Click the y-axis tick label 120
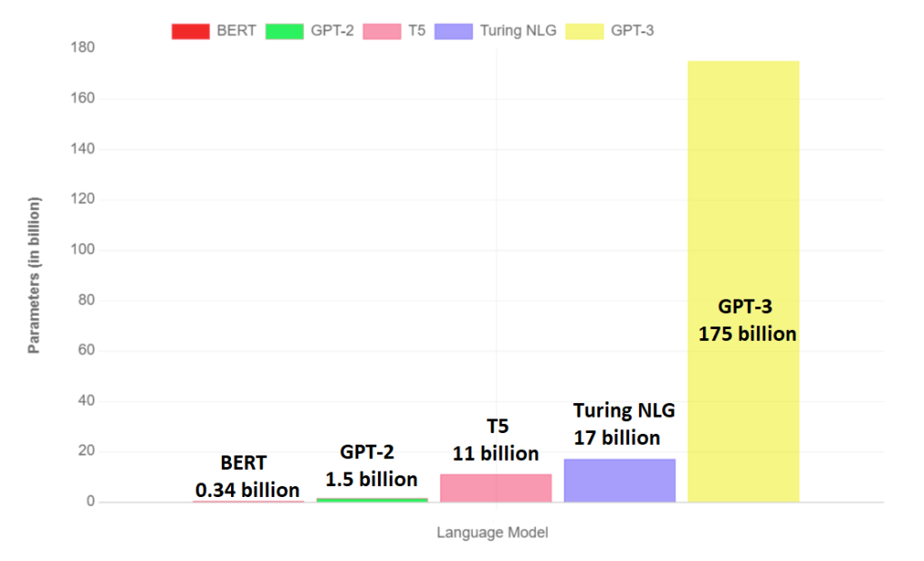924x561 pixels. 82,198
